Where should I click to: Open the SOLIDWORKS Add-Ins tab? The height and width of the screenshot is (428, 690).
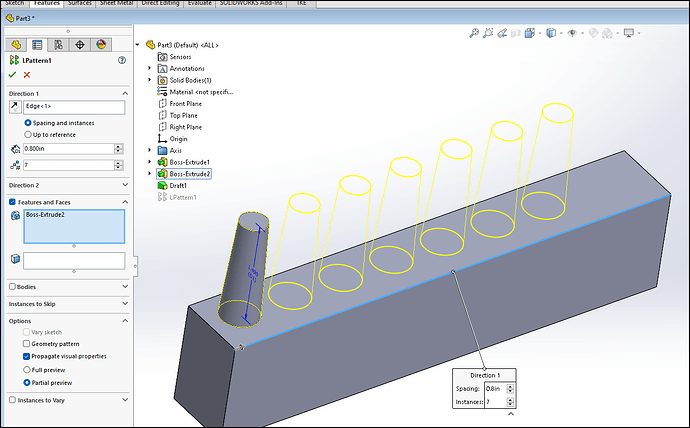point(251,4)
